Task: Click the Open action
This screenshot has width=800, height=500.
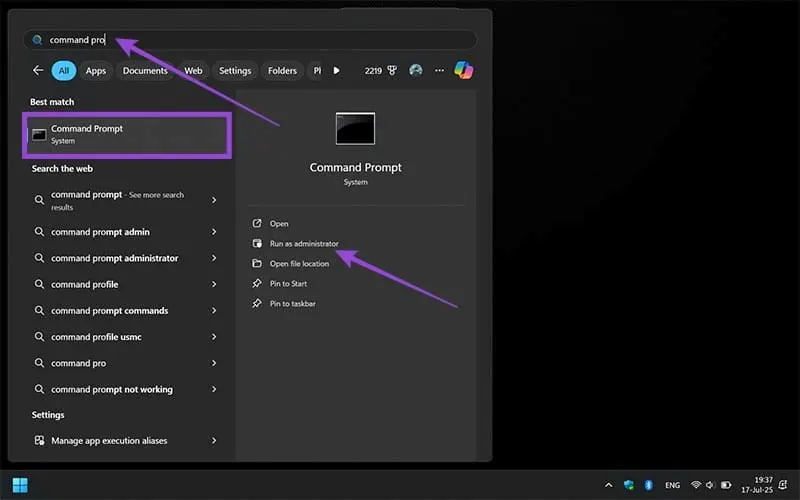Action: pyautogui.click(x=279, y=223)
